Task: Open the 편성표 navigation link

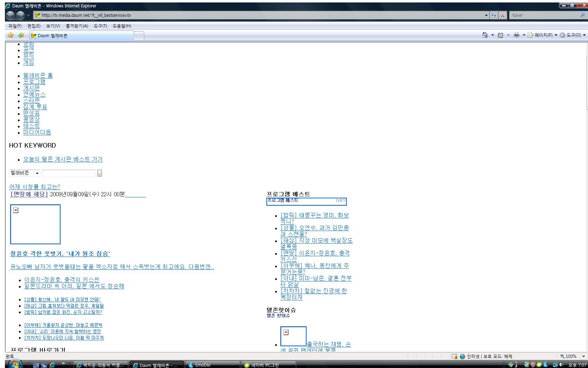Action: 31,113
